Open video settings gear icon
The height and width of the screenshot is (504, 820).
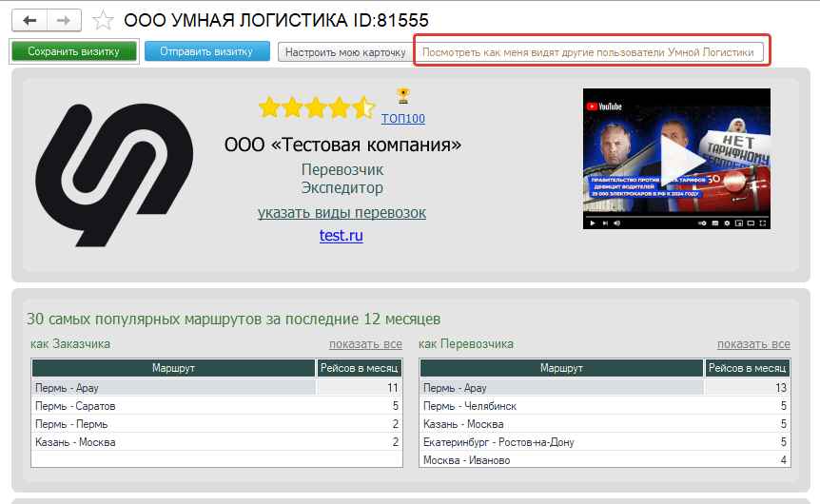pos(727,223)
